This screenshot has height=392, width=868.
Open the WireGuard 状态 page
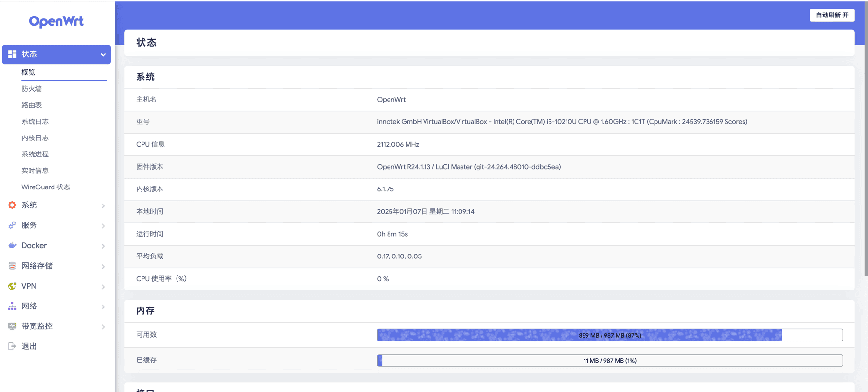46,187
